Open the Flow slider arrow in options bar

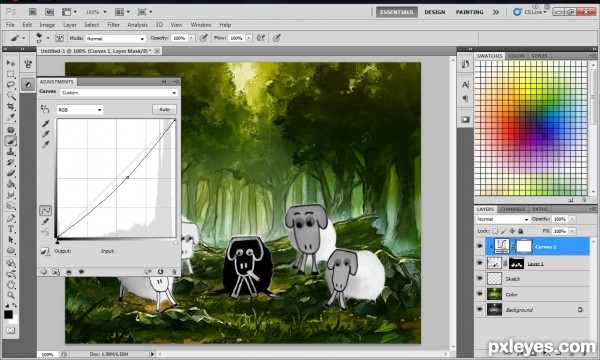pyautogui.click(x=249, y=38)
